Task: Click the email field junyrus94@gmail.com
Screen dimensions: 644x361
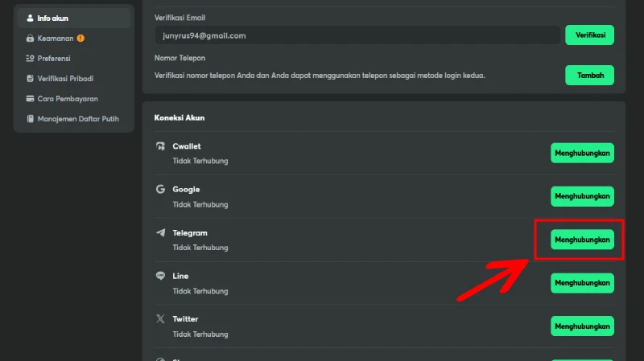Action: tap(357, 35)
